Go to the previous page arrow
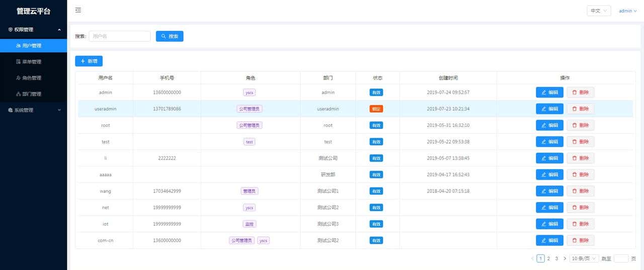Screen dimensions: 644x270 [x=532, y=258]
